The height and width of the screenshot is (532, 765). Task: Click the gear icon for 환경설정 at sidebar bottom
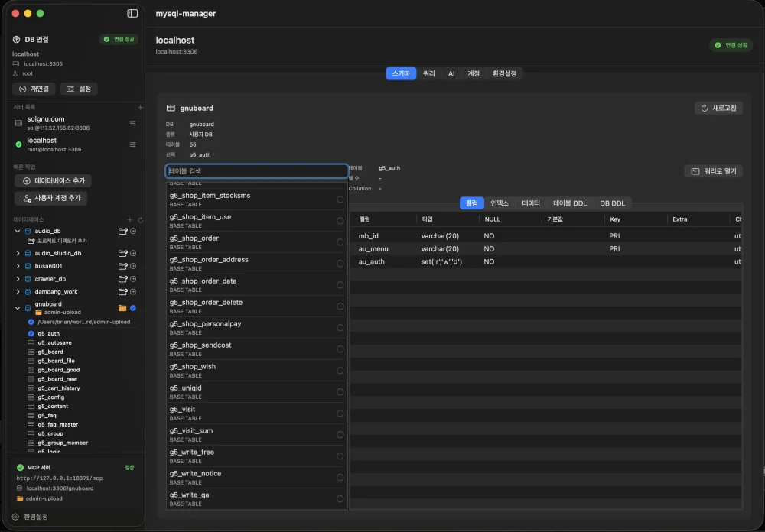tap(15, 517)
